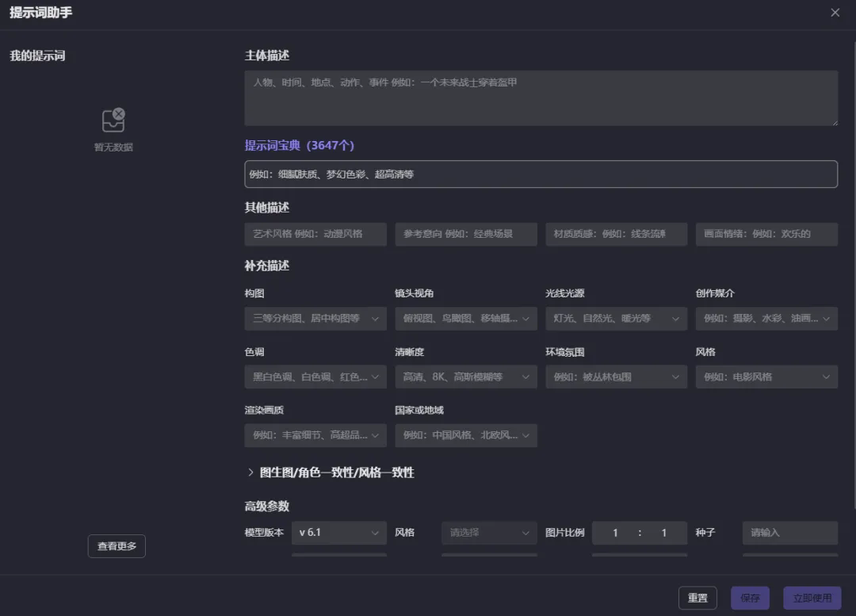Viewport: 856px width, 616px height.
Task: Select the 模型版本 v 6.1 dropdown
Action: [x=338, y=533]
